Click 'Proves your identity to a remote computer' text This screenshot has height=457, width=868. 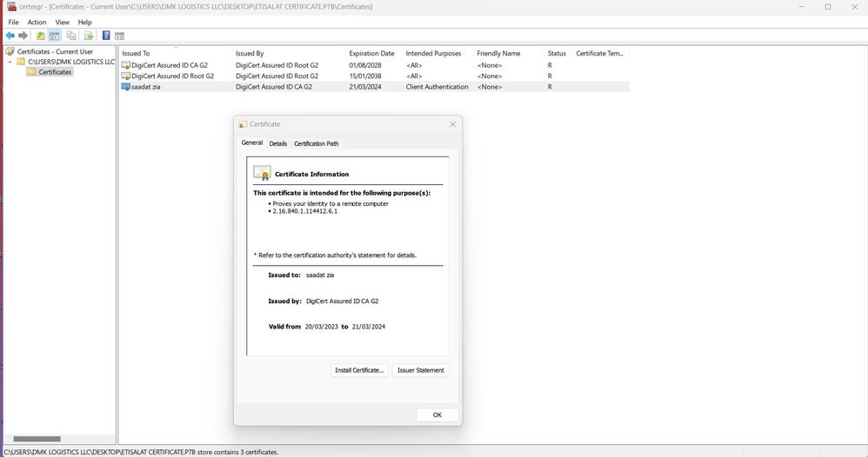331,203
